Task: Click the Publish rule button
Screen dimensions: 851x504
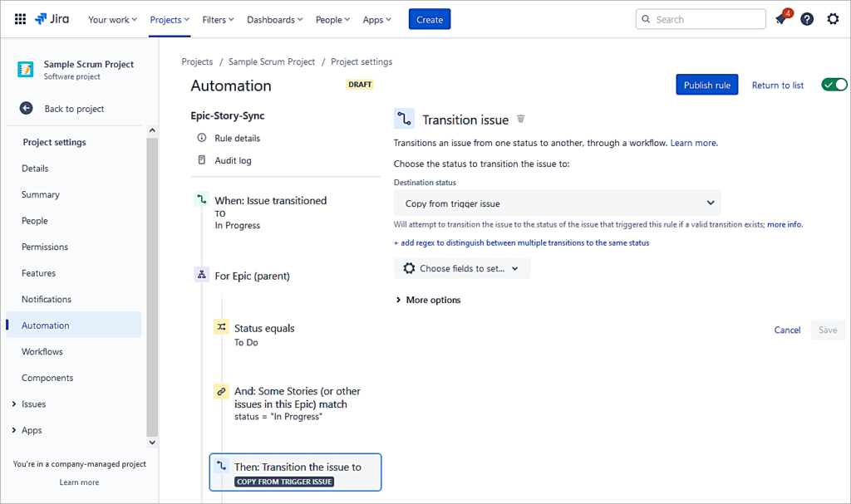Action: tap(706, 85)
